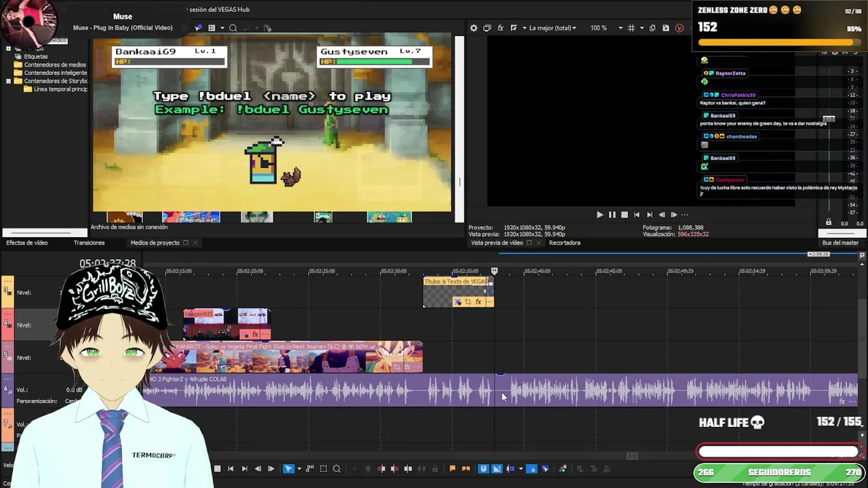This screenshot has height=488, width=868.
Task: Step to previous frame in timeline
Action: [x=258, y=468]
